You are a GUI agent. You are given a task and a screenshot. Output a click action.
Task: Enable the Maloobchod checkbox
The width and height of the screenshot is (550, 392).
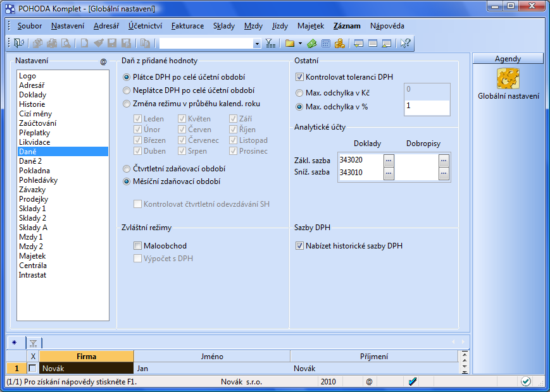coord(137,246)
